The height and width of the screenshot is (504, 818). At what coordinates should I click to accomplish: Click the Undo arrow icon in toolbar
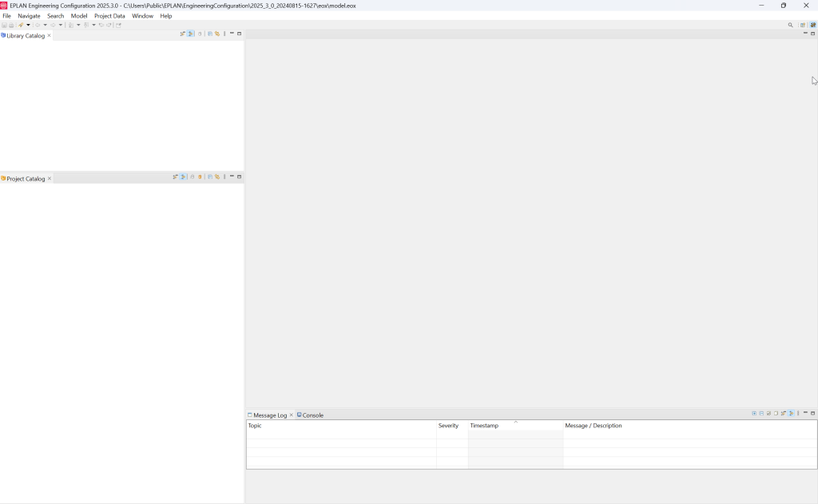(x=101, y=25)
